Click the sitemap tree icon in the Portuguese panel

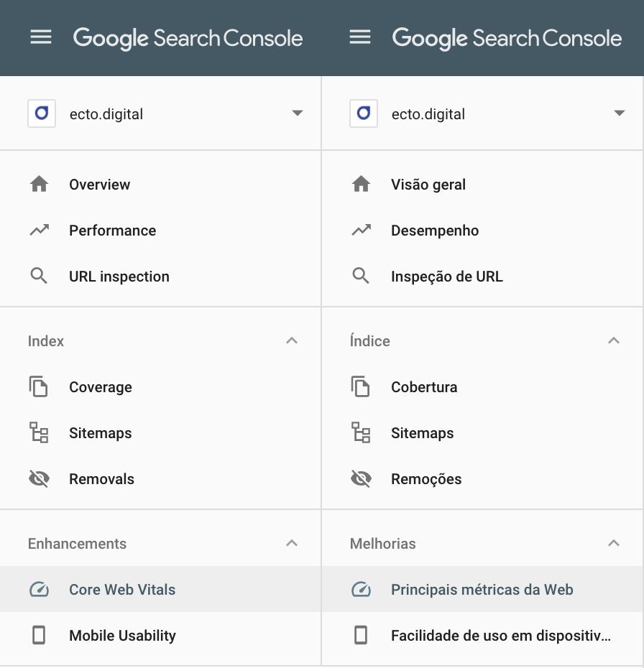(361, 433)
